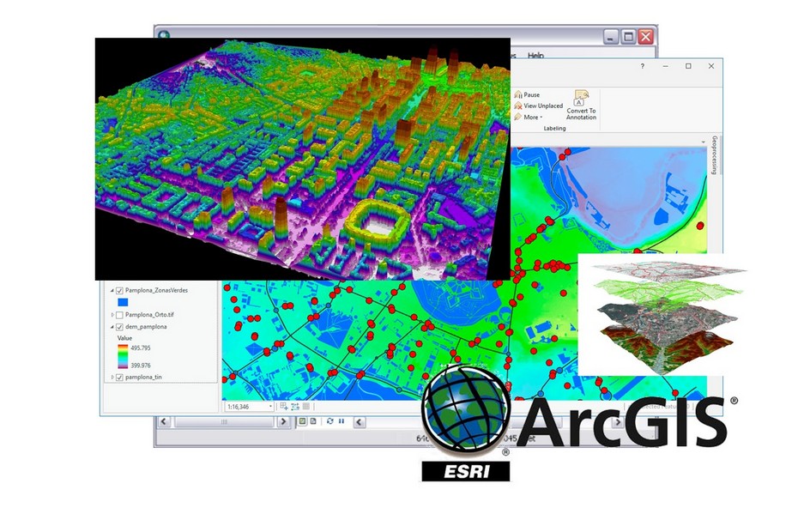The height and width of the screenshot is (532, 804).
Task: Click the Value legend heading
Action: 124,338
